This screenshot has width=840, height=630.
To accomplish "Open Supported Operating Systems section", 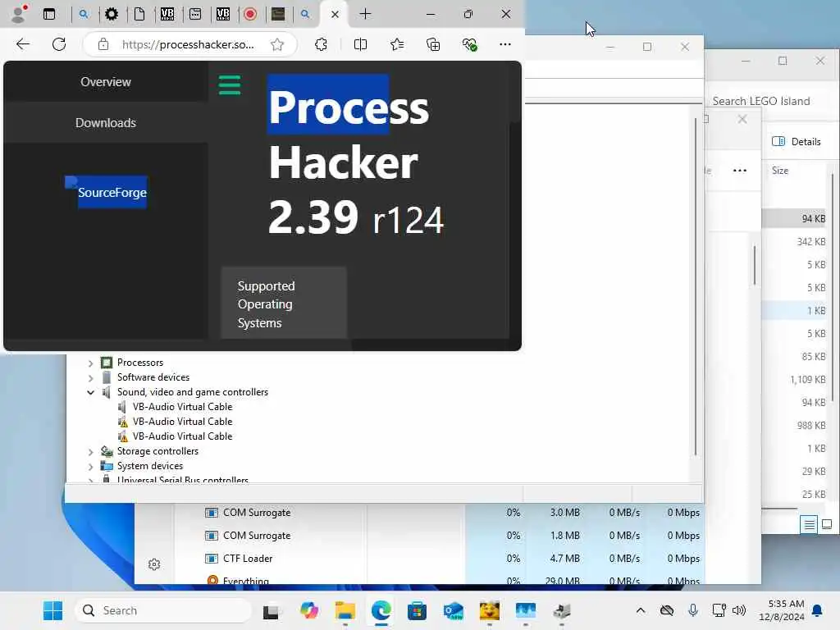I will pyautogui.click(x=284, y=304).
